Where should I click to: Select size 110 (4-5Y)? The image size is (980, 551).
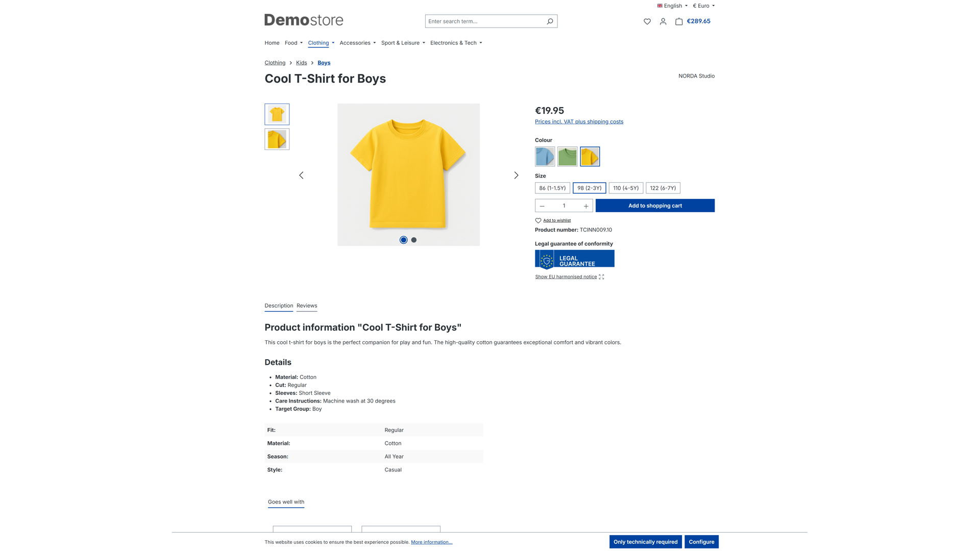click(626, 188)
